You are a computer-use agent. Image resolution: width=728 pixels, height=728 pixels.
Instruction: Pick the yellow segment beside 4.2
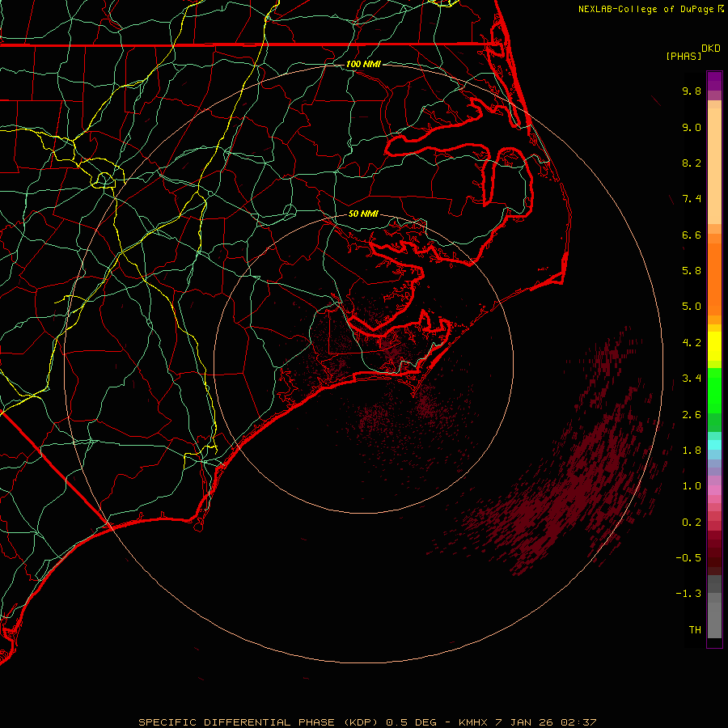714,346
